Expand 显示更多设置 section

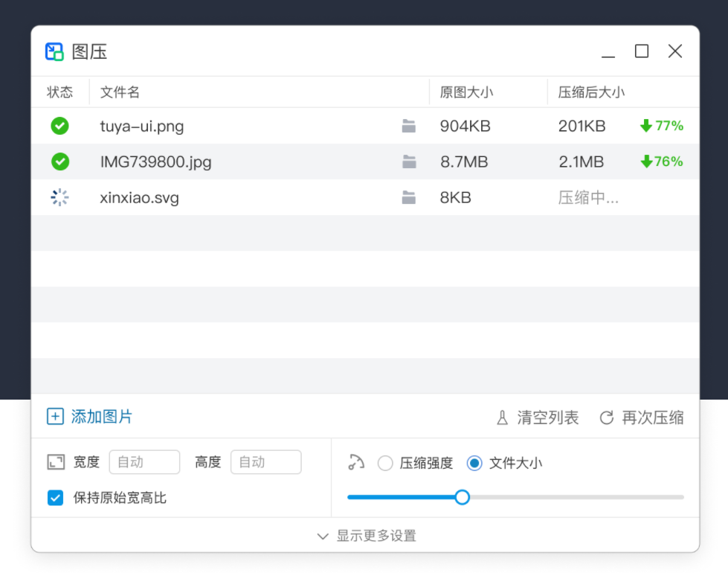point(365,536)
